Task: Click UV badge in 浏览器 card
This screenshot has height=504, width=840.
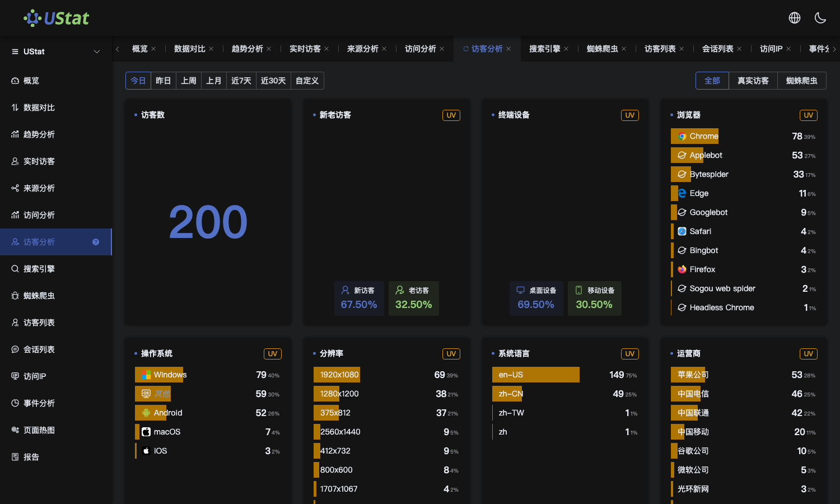Action: [x=809, y=115]
